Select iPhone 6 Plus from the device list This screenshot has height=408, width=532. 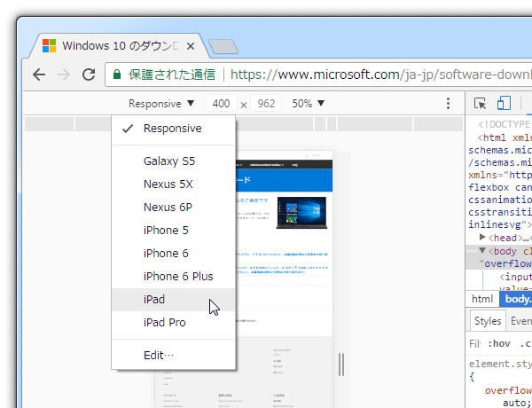pos(174,277)
